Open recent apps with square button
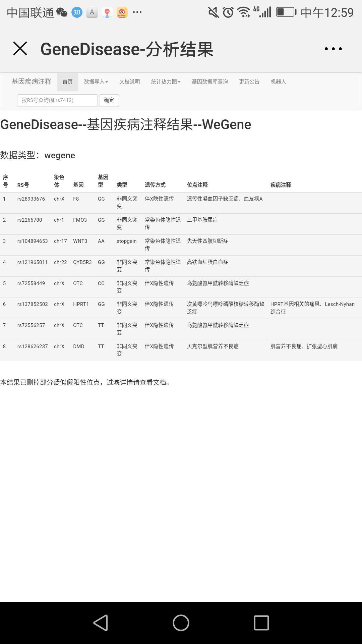362x644 pixels. (261, 623)
